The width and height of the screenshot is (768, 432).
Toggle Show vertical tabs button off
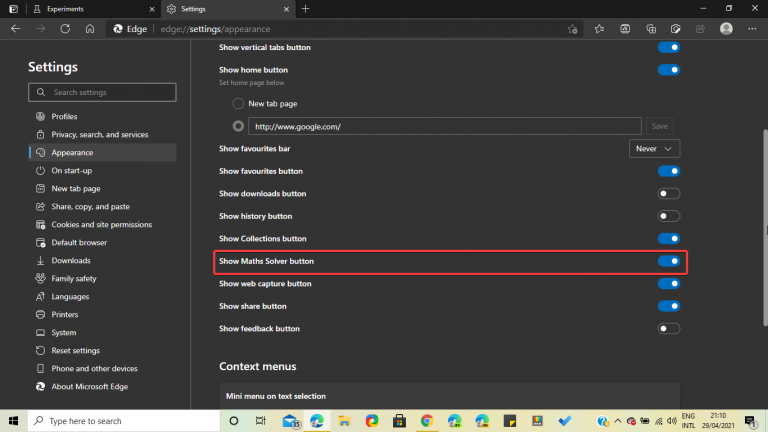coord(669,48)
